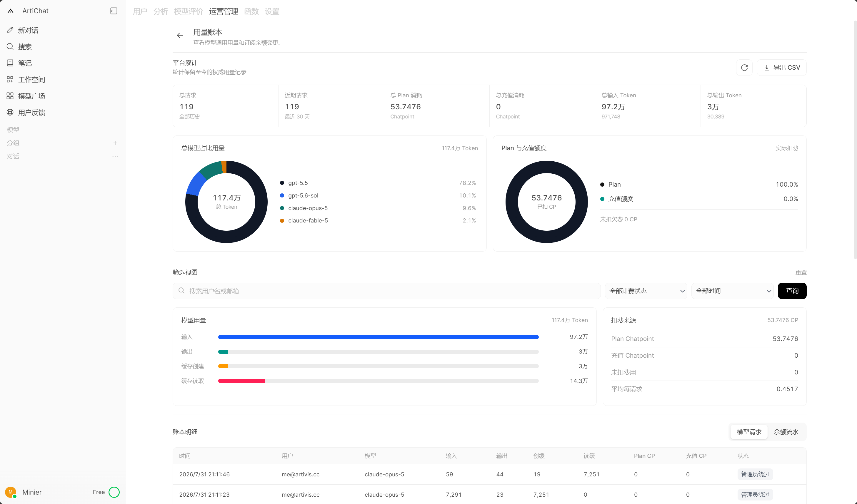Click the 搜索用户名或邮箱 input field

tap(386, 291)
